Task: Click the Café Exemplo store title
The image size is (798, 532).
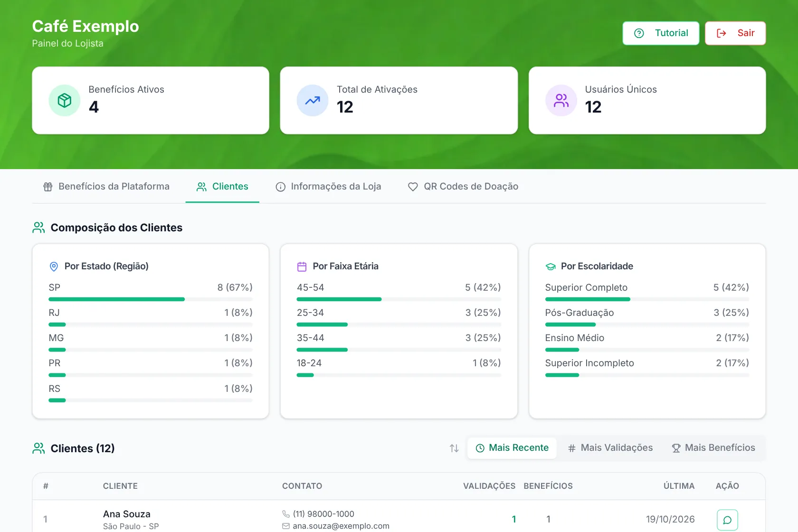Action: [x=85, y=26]
